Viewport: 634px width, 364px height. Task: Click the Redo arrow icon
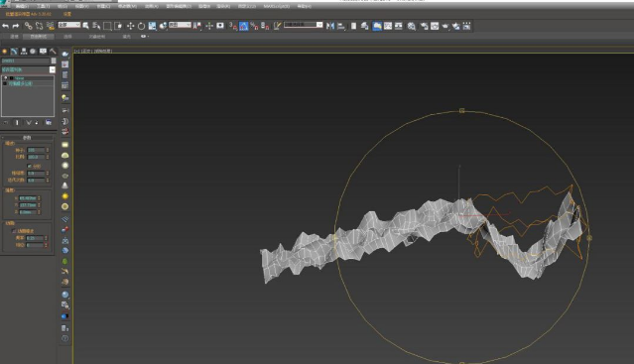click(x=16, y=26)
